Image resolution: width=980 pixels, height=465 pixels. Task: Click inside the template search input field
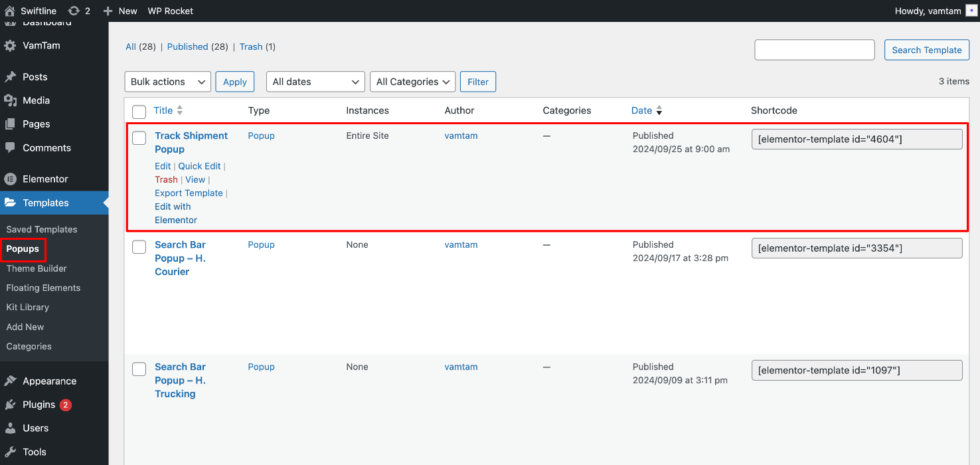coord(815,50)
